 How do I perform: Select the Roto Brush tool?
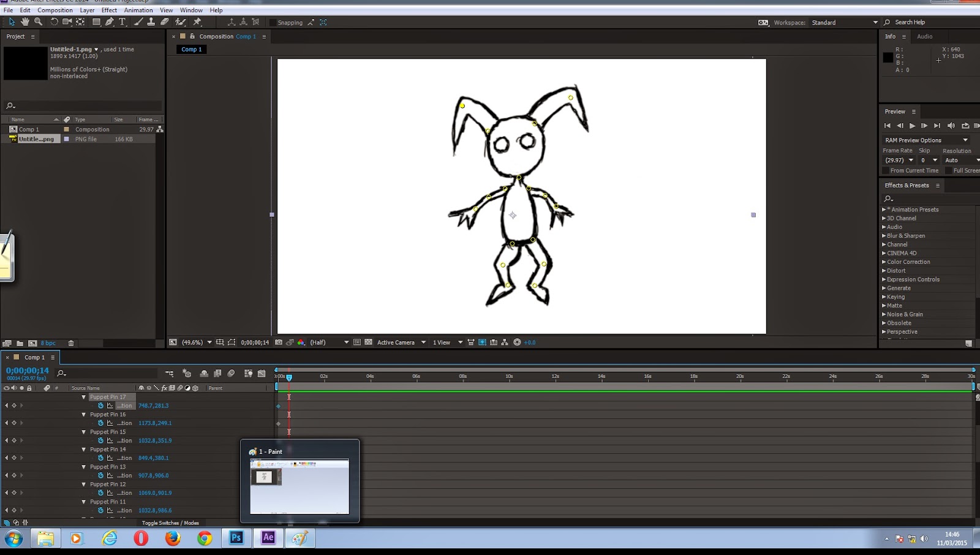coord(181,22)
